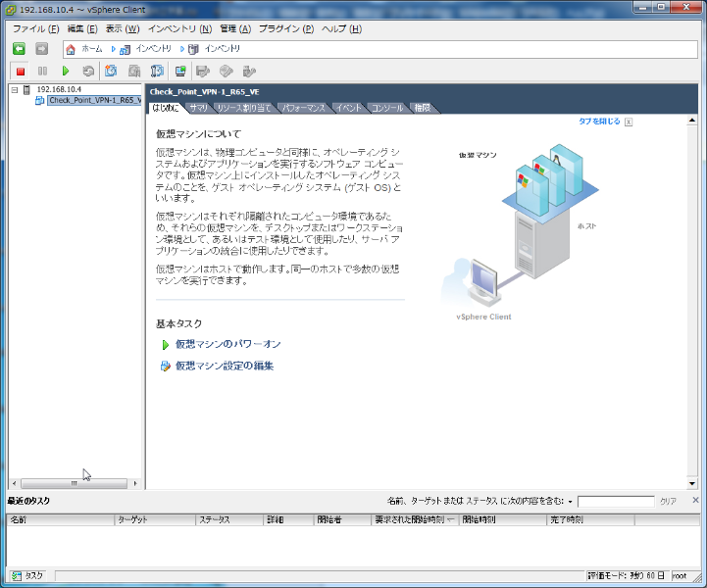
Task: Click the green back navigation arrow
Action: [19, 49]
